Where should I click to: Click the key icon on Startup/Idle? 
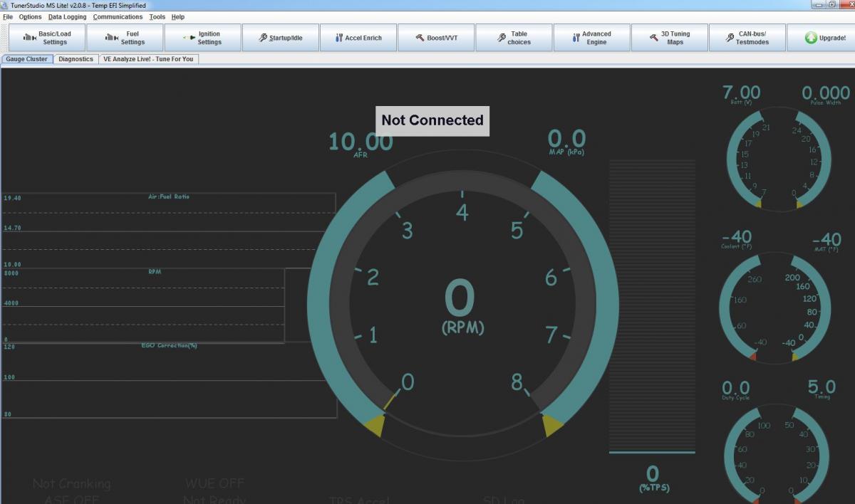tap(263, 38)
